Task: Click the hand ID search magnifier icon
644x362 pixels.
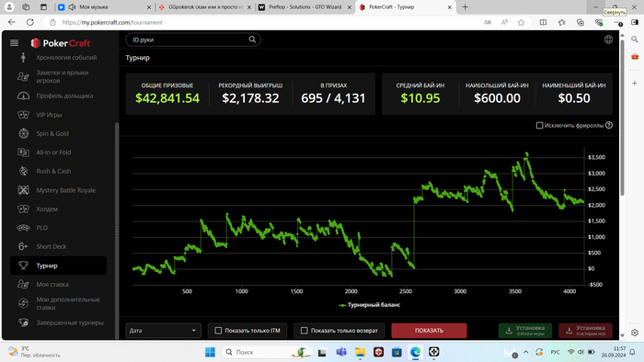Action: click(x=252, y=40)
